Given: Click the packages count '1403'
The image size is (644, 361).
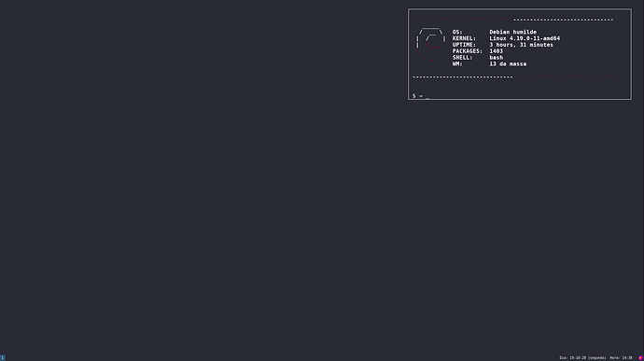Looking at the screenshot, I should tap(496, 51).
